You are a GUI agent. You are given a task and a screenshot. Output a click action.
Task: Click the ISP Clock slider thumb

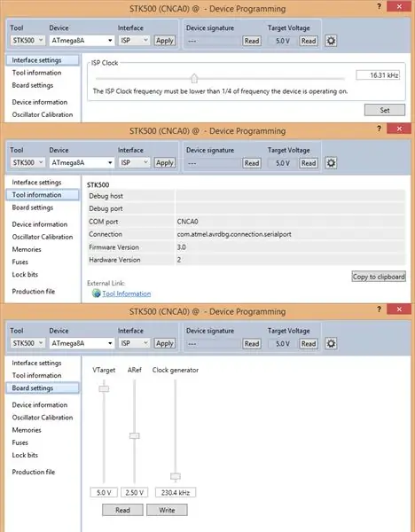[x=194, y=78]
